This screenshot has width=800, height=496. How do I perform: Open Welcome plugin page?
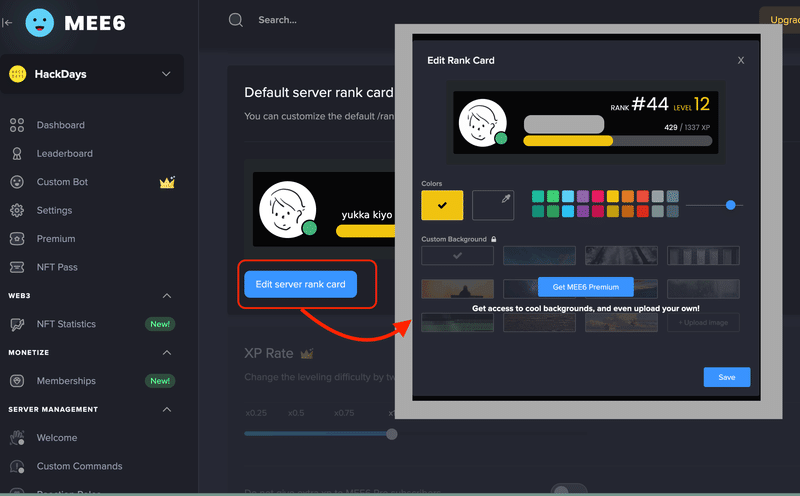[x=57, y=438]
